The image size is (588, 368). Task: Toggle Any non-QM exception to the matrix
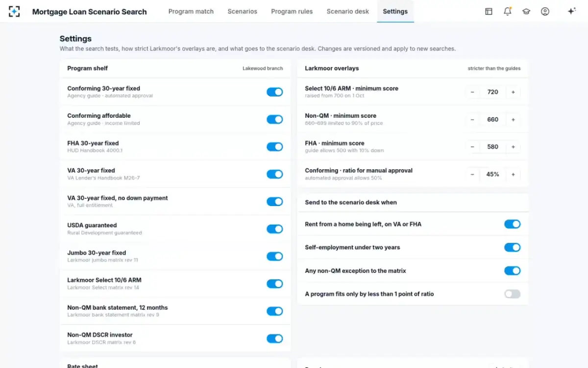pyautogui.click(x=512, y=271)
